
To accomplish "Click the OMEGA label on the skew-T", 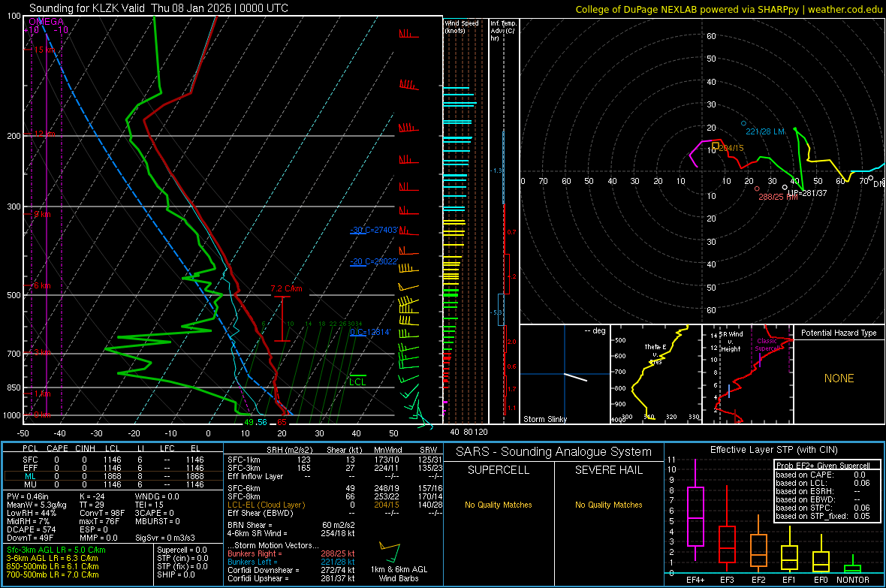I will (x=46, y=22).
